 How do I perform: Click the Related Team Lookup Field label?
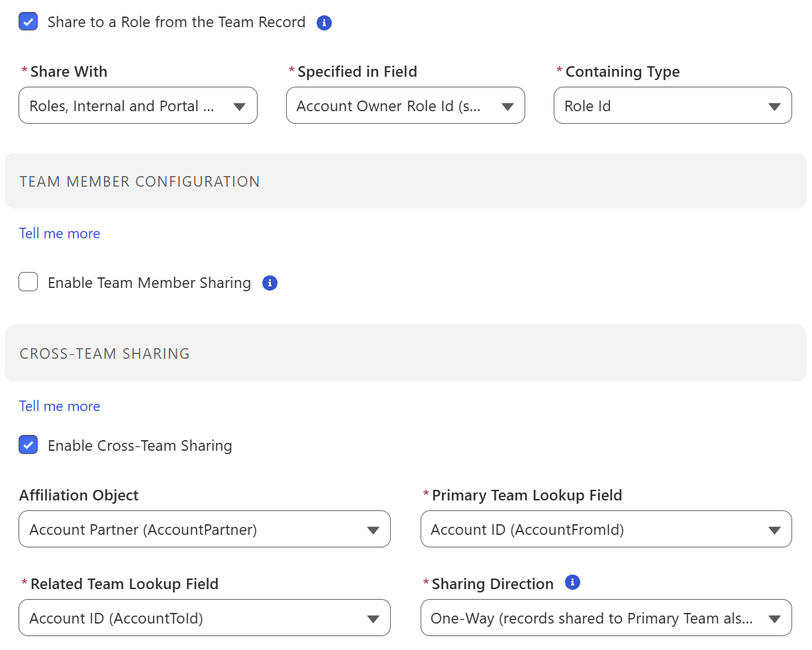click(x=125, y=584)
